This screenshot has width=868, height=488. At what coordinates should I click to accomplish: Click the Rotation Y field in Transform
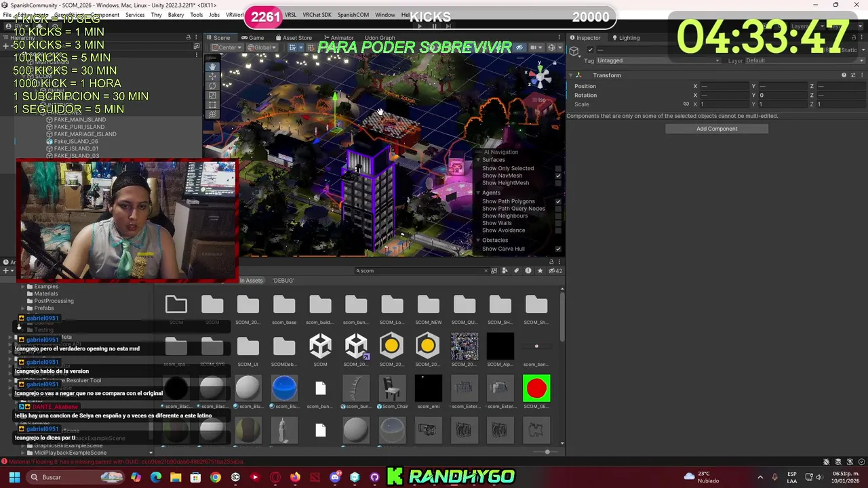(782, 96)
